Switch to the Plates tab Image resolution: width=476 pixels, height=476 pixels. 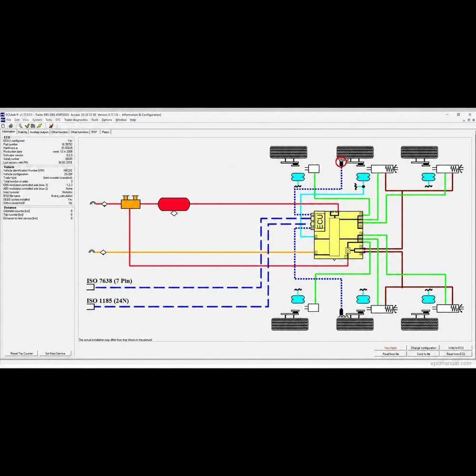click(106, 132)
